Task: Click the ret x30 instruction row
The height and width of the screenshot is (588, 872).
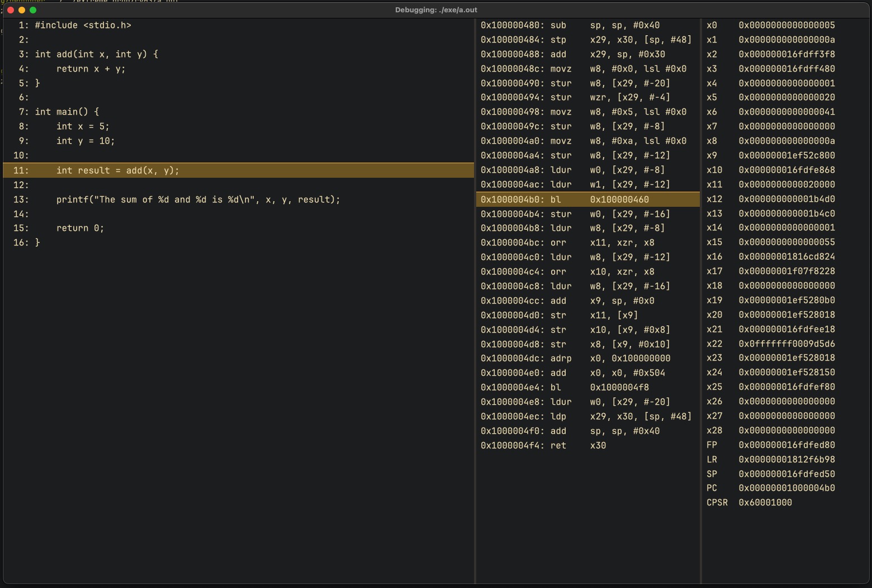Action: [x=587, y=445]
